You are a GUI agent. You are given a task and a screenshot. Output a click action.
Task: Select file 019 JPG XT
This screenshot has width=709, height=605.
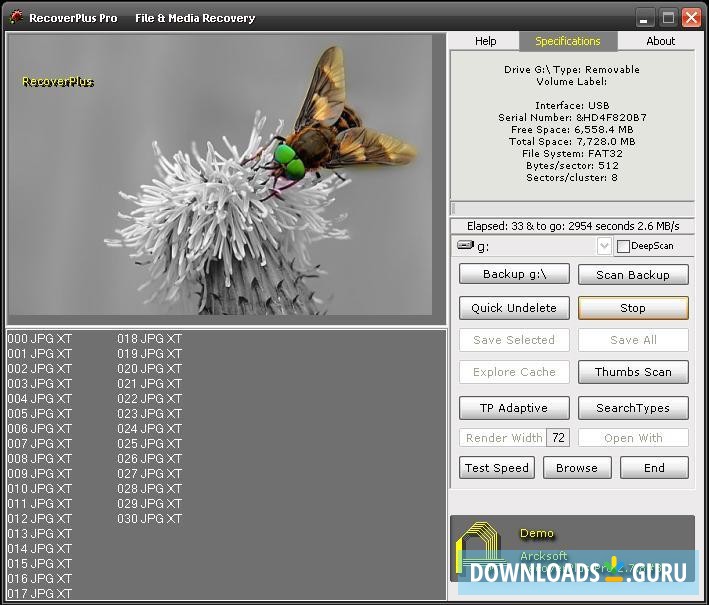[x=150, y=354]
